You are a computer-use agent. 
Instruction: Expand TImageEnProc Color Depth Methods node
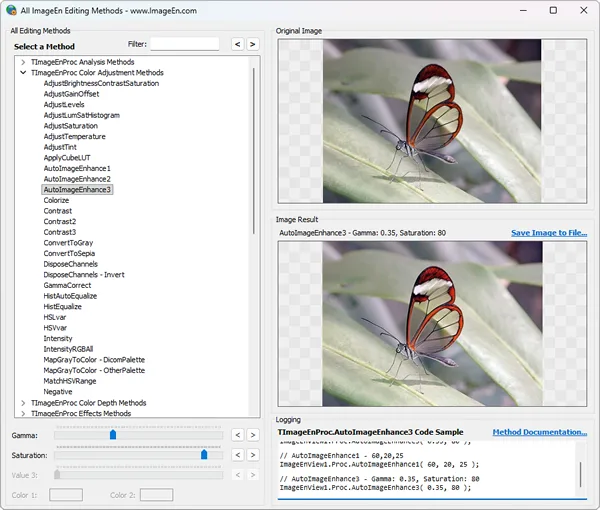[23, 403]
